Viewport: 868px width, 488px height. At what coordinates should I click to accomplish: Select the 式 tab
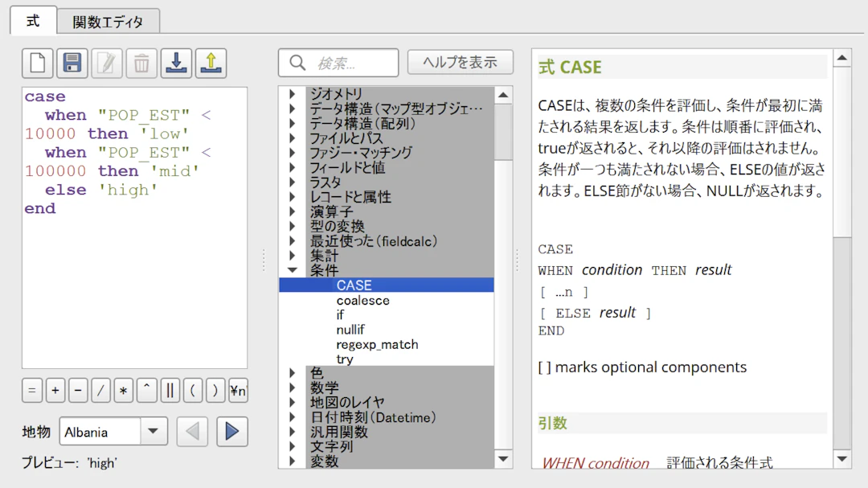(32, 23)
